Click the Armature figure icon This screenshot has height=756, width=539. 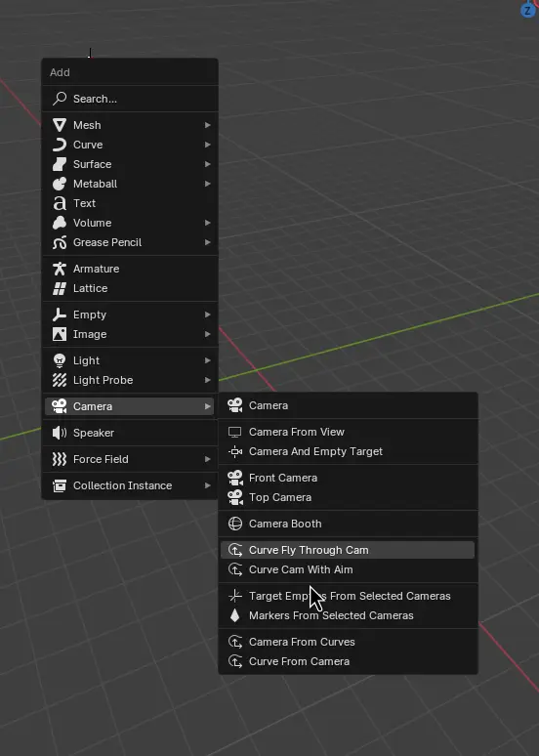[x=60, y=269]
